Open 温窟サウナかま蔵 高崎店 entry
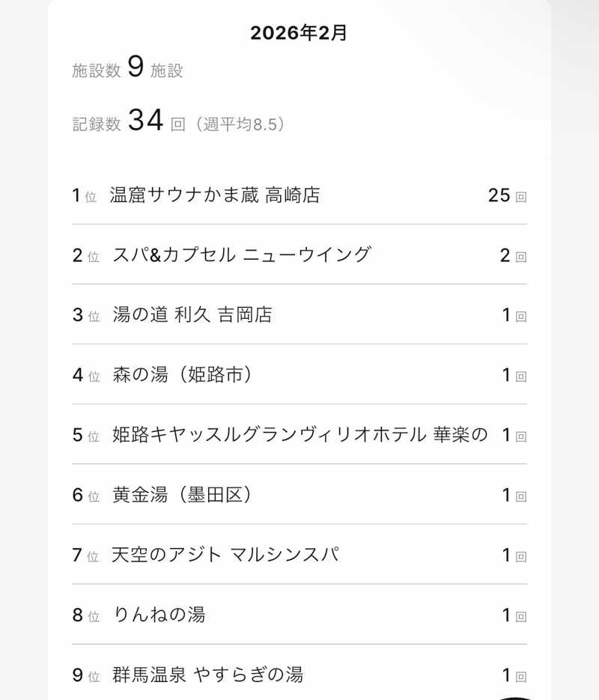Image resolution: width=599 pixels, height=700 pixels. 299,195
